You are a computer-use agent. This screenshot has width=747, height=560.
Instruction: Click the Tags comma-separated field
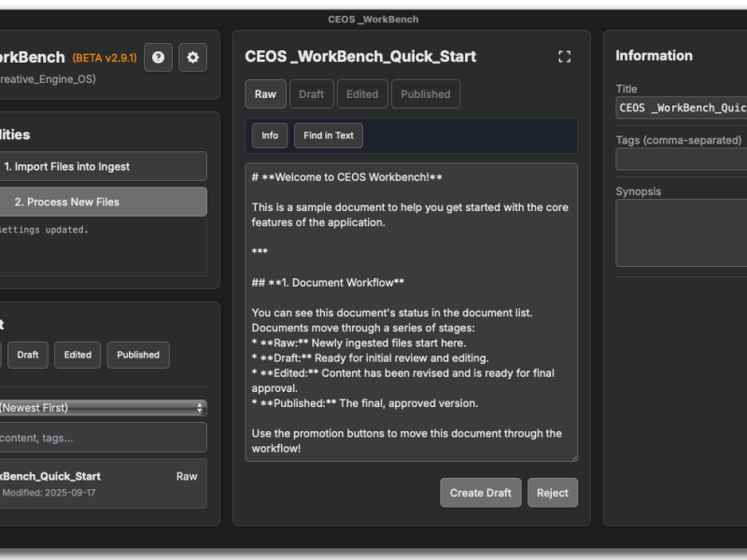pos(680,159)
